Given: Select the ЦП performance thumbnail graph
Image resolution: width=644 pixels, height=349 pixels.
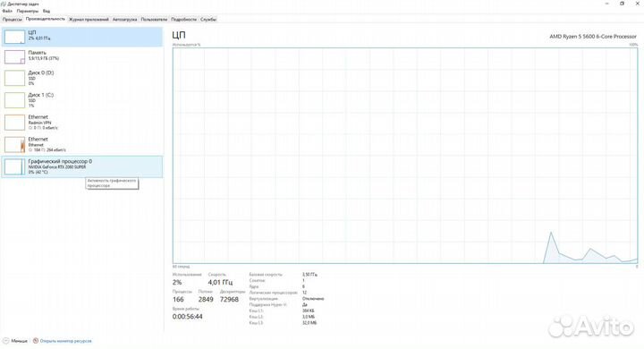Looking at the screenshot, I should click(15, 37).
